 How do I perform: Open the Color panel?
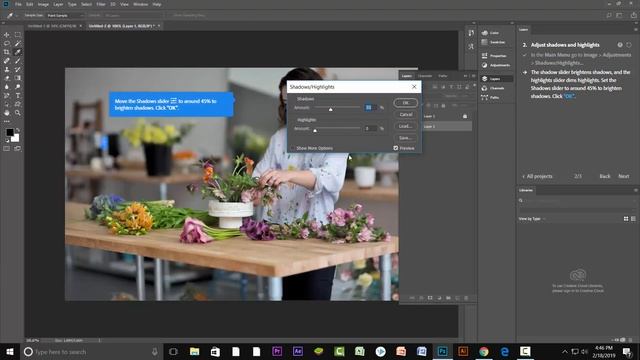(x=494, y=33)
